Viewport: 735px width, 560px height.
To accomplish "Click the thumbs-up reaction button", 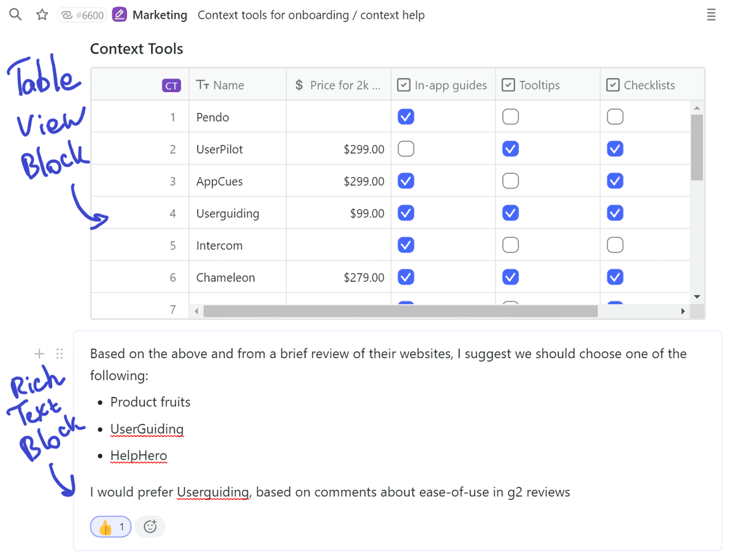I will (110, 527).
